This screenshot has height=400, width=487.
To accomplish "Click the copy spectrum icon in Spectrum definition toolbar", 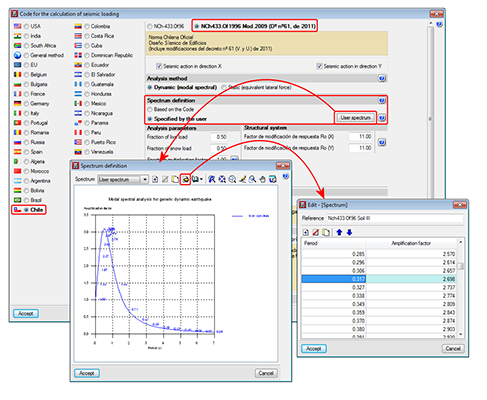I will click(x=175, y=179).
